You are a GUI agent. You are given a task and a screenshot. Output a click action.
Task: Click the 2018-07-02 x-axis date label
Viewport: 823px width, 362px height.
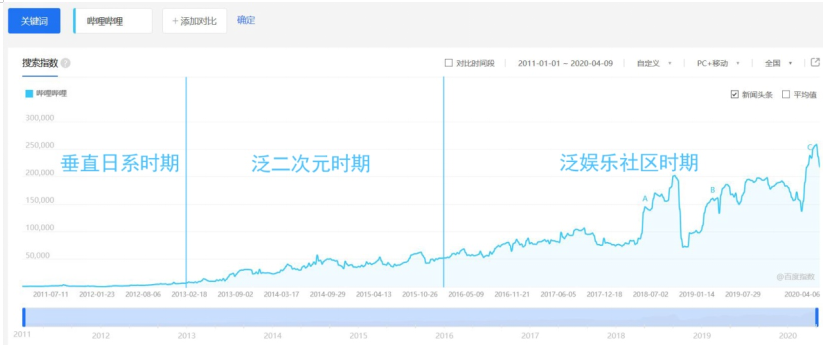tap(651, 294)
